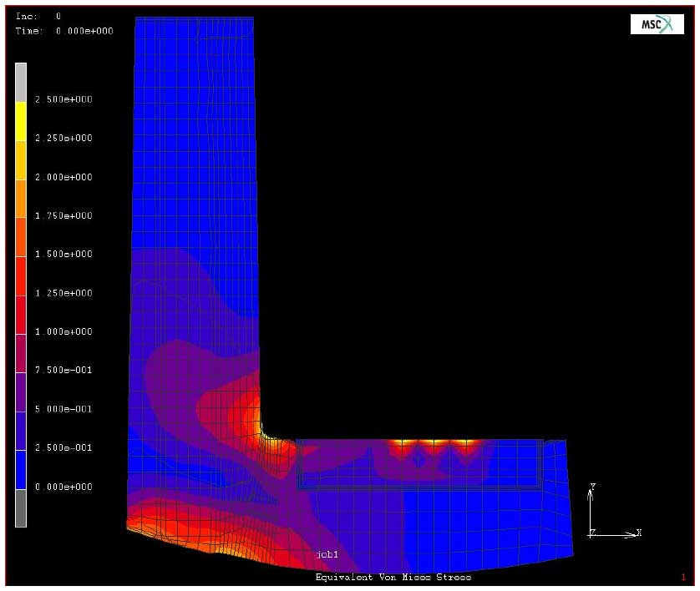This screenshot has height=591, width=700.
Task: Select the yellow legend color band
Action: click(x=21, y=122)
